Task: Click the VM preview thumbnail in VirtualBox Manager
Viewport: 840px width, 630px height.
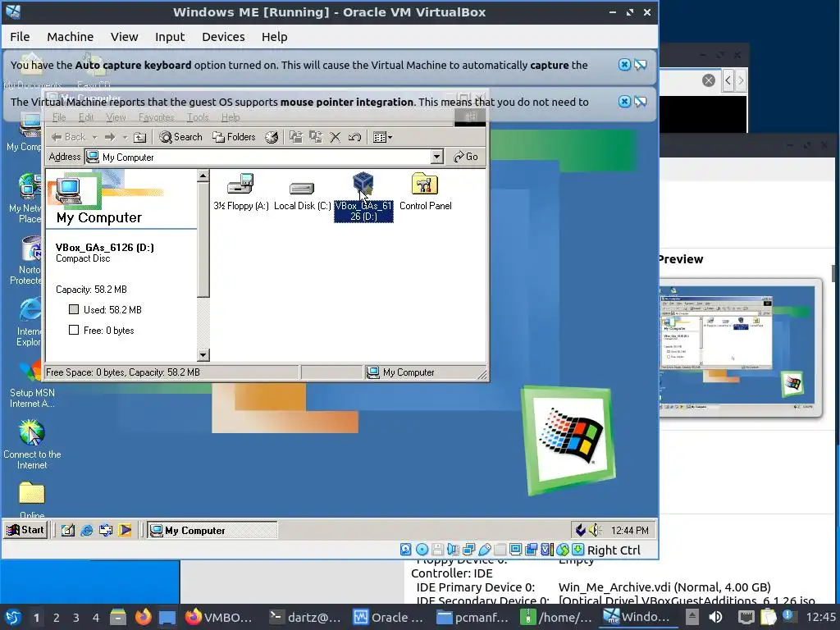Action: tap(741, 347)
